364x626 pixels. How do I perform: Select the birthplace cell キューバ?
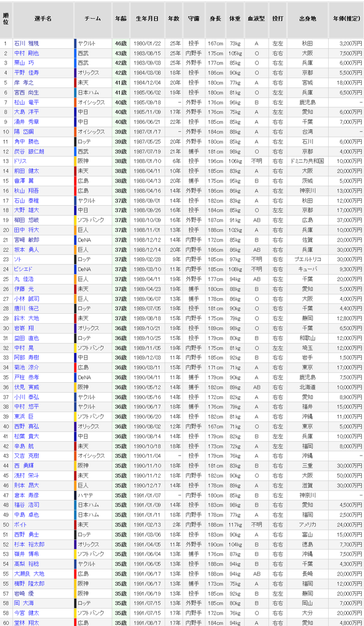click(307, 270)
